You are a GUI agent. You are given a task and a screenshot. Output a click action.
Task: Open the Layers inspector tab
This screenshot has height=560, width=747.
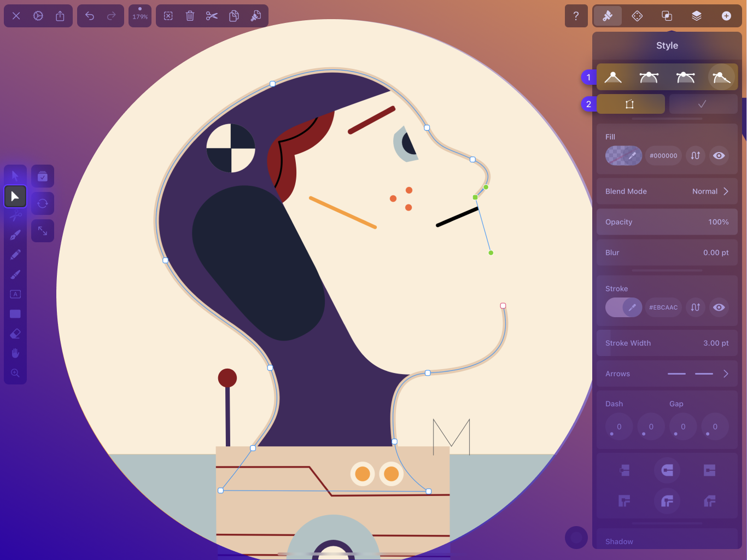[696, 16]
